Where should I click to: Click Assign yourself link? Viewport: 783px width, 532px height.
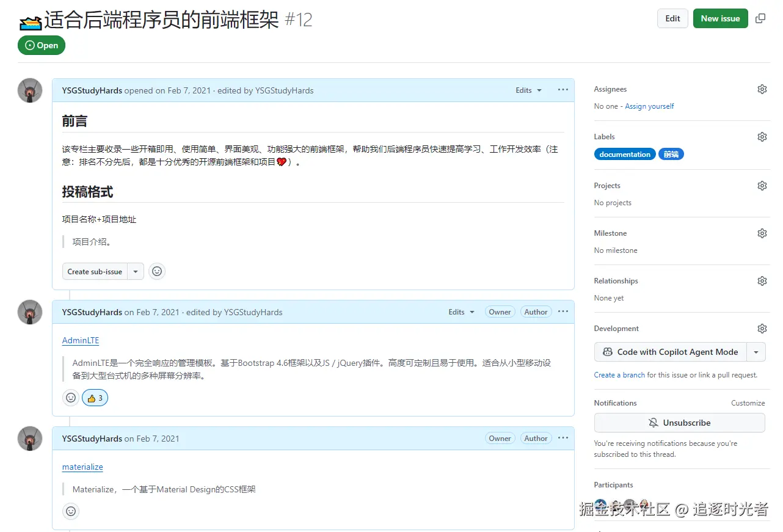pos(649,106)
